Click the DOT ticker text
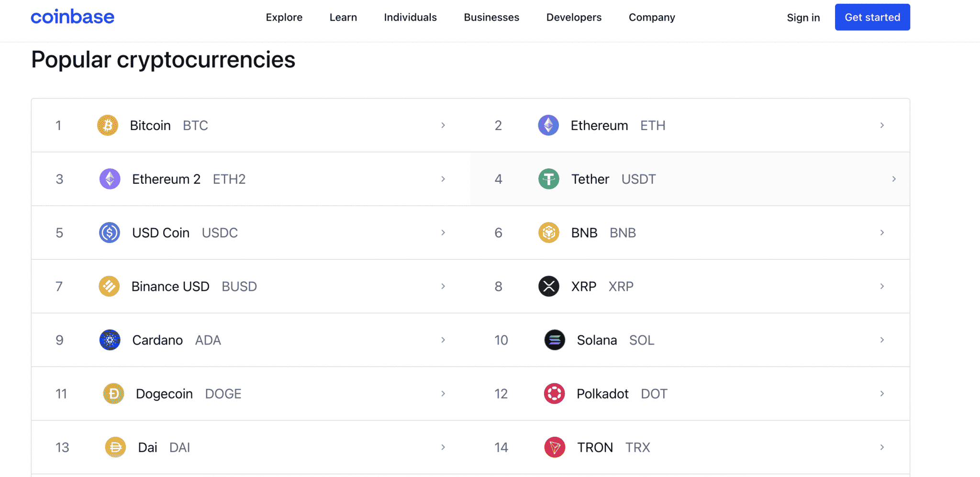 (654, 394)
